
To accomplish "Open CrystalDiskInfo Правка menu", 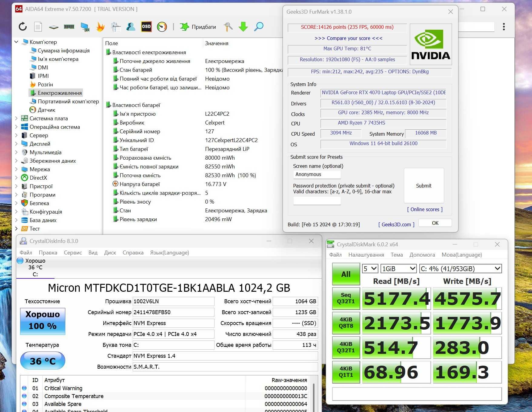I will tap(48, 253).
